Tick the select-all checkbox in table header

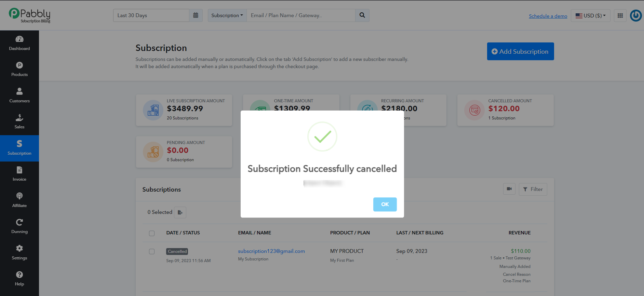(x=152, y=233)
